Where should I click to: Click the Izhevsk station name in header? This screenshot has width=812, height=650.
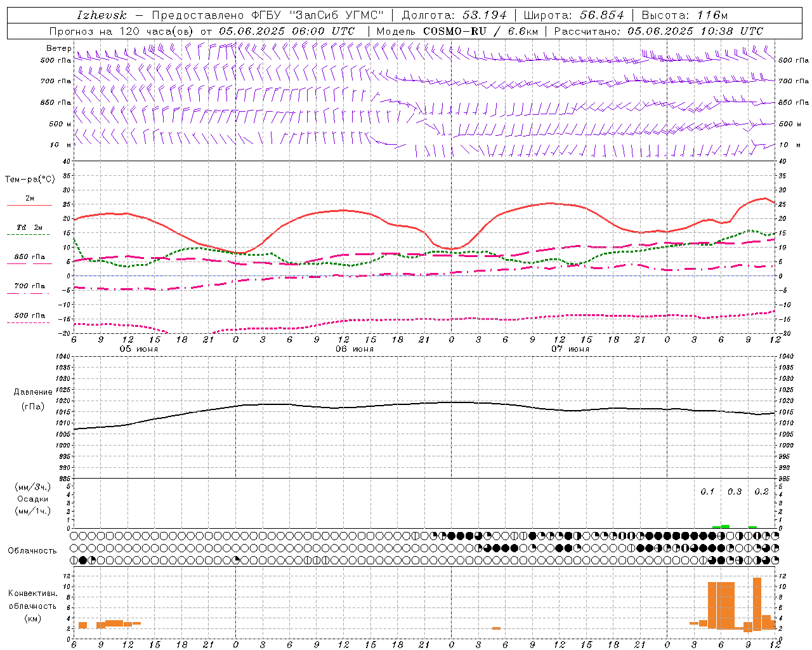click(101, 15)
